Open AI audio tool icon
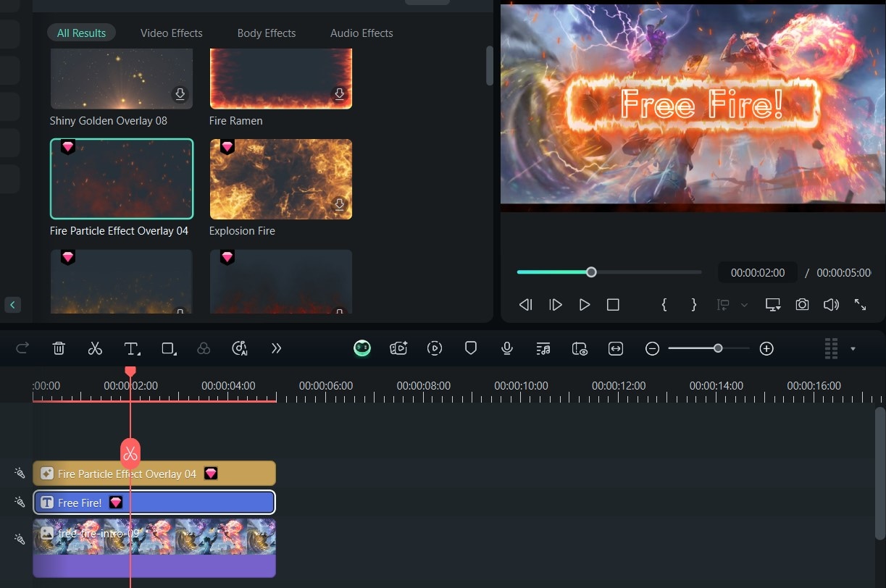 point(240,348)
